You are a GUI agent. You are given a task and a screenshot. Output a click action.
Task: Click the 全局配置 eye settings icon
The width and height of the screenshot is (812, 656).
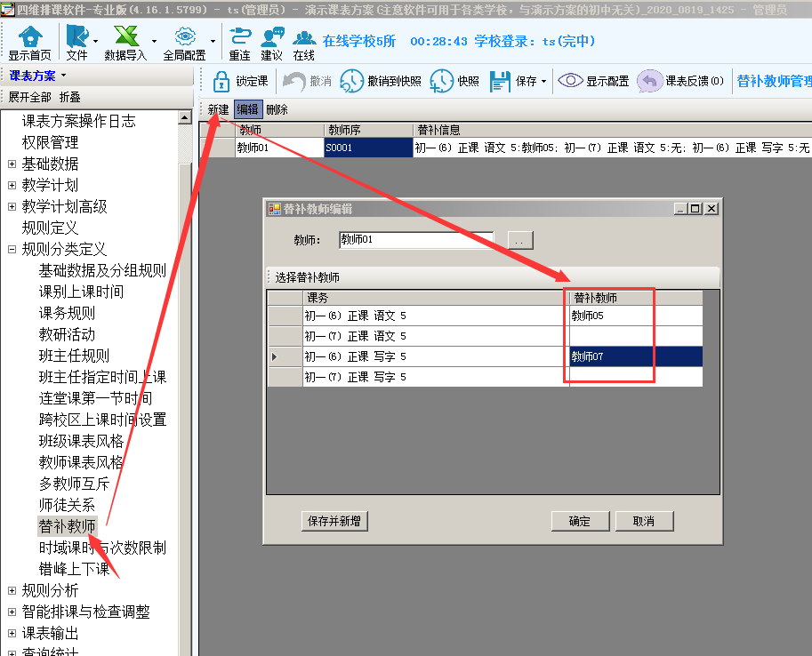[184, 37]
